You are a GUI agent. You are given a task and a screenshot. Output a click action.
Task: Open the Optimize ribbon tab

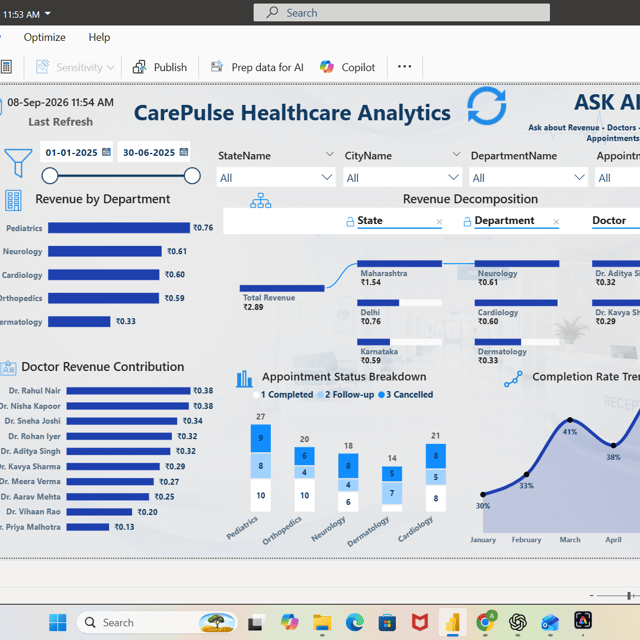click(x=44, y=37)
